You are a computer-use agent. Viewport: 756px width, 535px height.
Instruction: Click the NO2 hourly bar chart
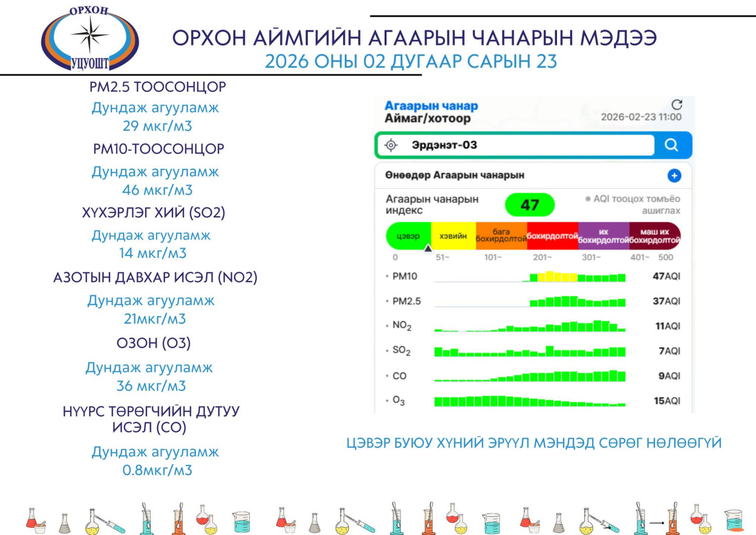[529, 326]
